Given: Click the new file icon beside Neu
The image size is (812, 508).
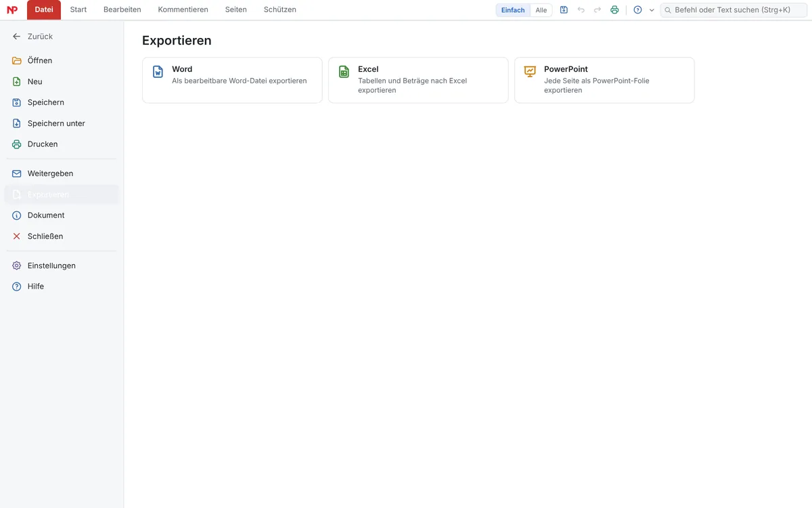Looking at the screenshot, I should click(17, 82).
